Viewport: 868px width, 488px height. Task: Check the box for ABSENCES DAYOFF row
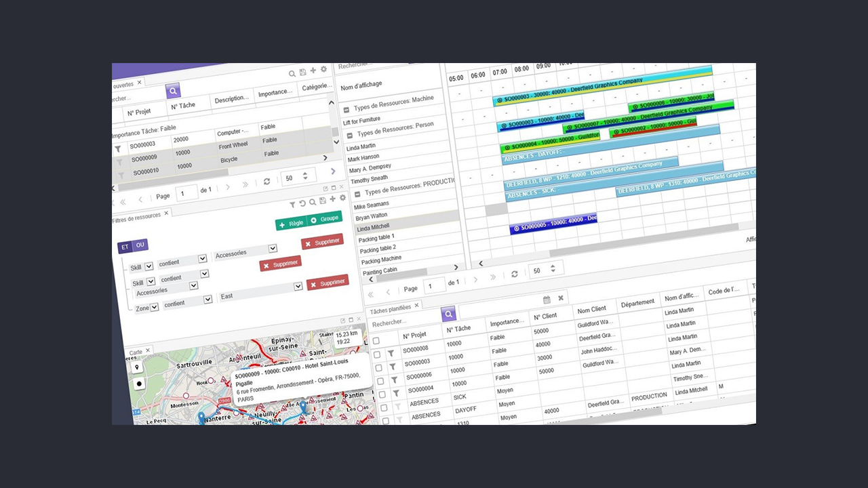pyautogui.click(x=385, y=420)
